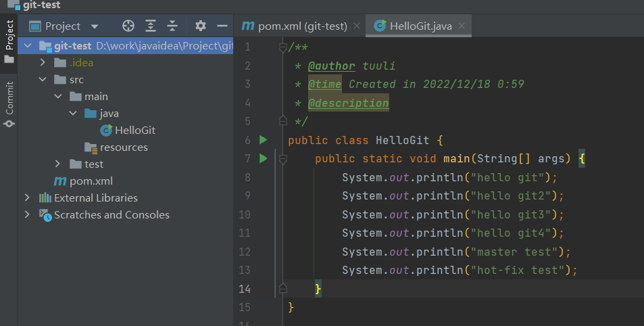
Task: Open the Project view dropdown
Action: 94,26
